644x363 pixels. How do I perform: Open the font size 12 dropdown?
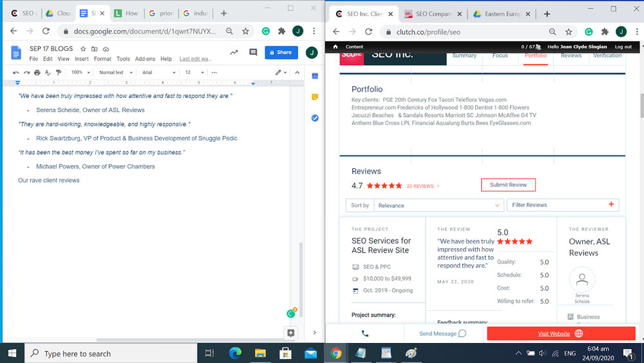coord(194,72)
